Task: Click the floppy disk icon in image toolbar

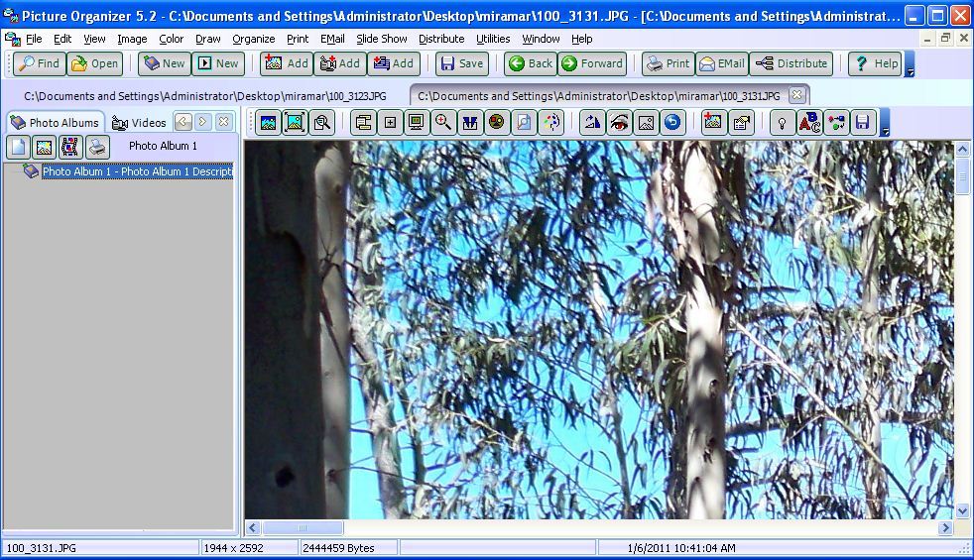Action: (x=863, y=122)
